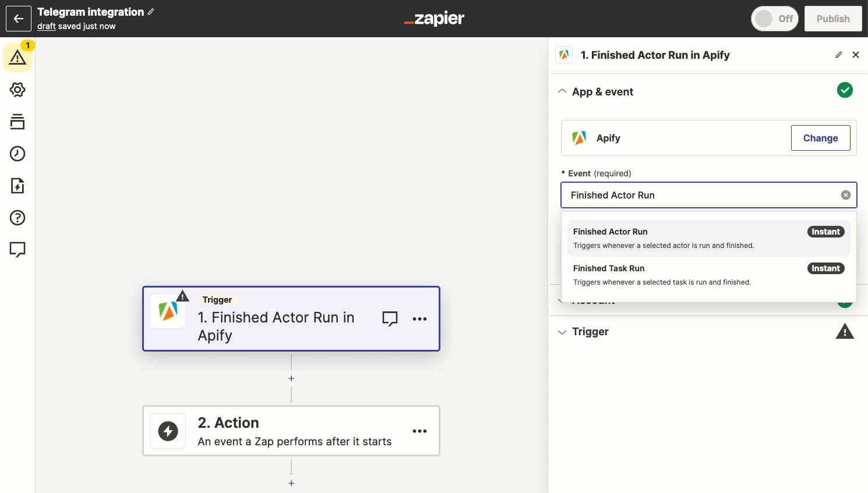This screenshot has height=493, width=868.
Task: Open the feedback comment icon
Action: [x=17, y=249]
